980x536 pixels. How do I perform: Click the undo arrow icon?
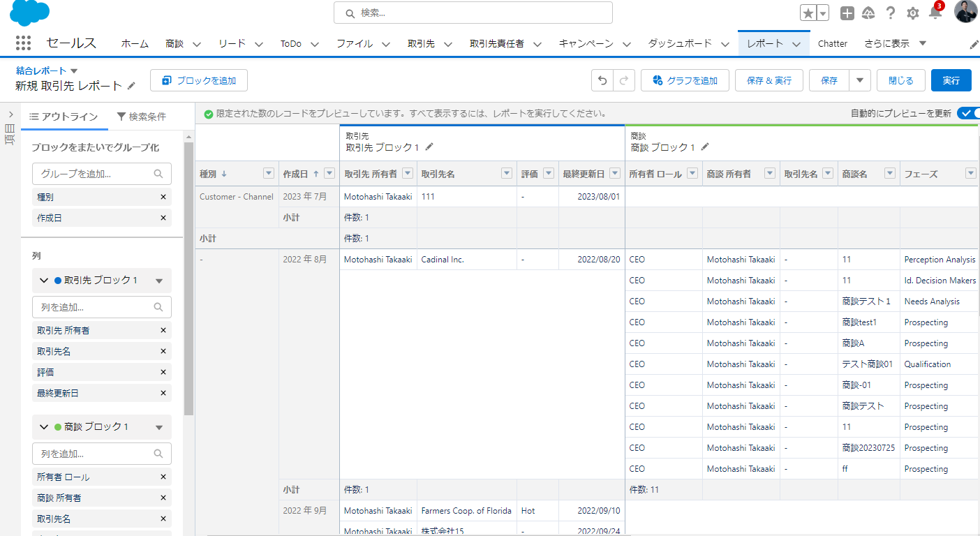602,80
